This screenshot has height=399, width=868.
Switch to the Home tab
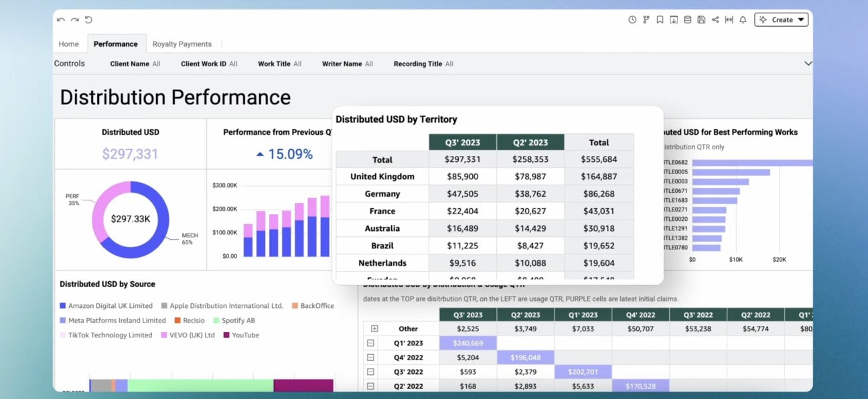point(69,44)
